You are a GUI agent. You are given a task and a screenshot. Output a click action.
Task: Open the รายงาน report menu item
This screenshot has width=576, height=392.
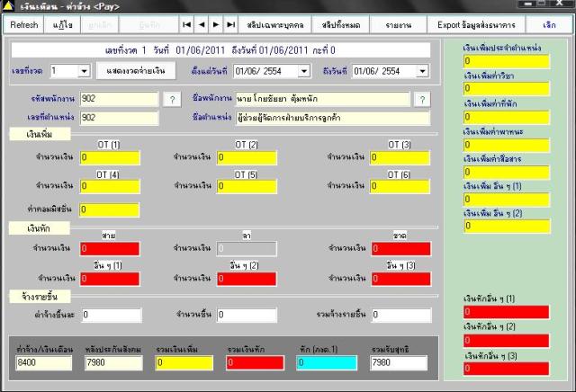point(399,24)
